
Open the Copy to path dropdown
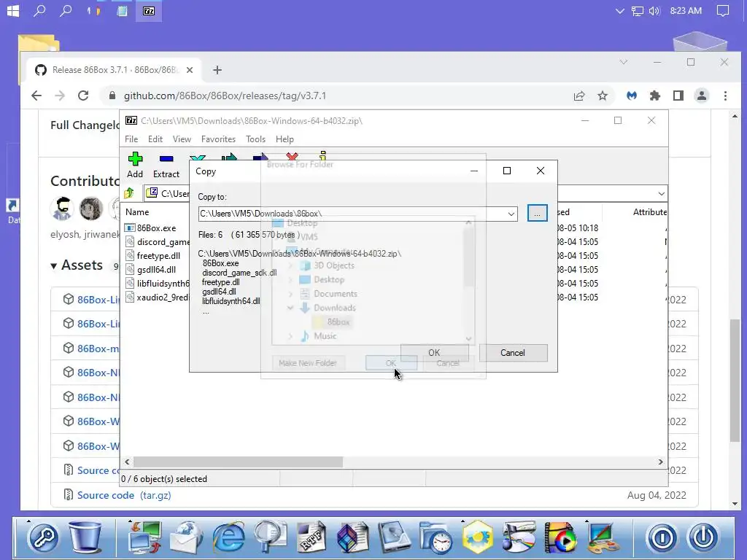pos(511,214)
